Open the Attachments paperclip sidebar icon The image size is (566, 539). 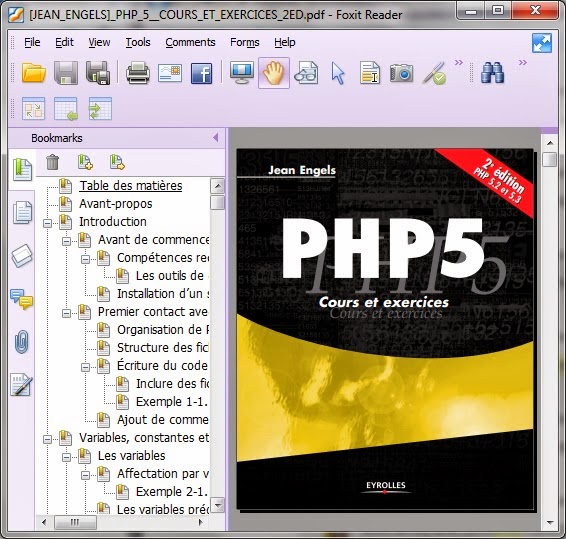[22, 342]
